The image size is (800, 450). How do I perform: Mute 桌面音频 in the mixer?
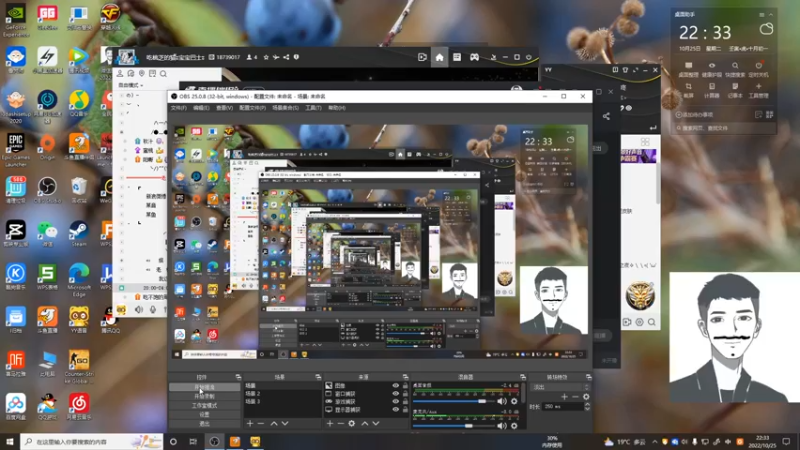coord(502,402)
